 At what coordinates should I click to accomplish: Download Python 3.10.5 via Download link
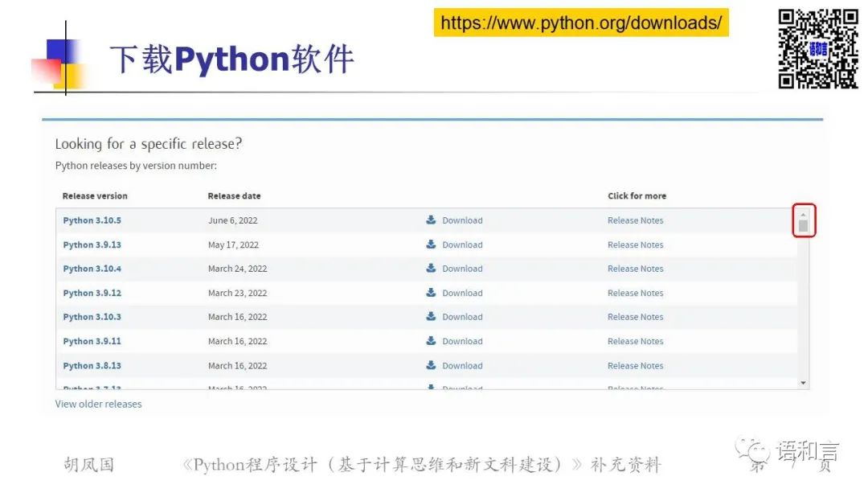pos(462,220)
